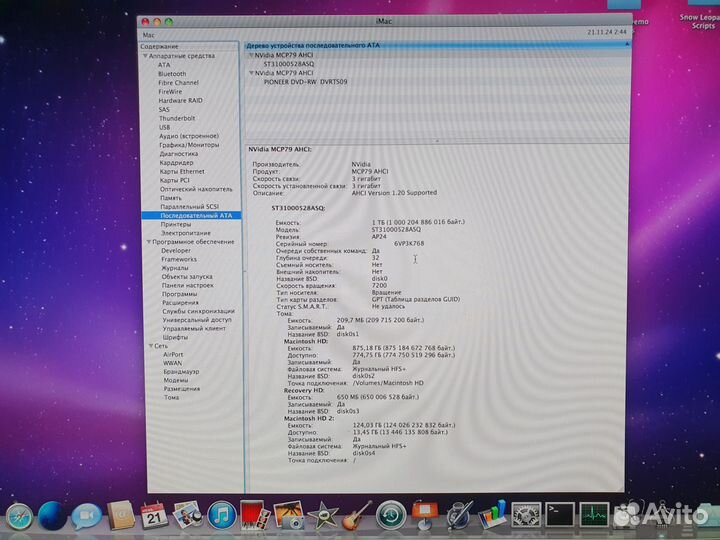Launch Preview from the dock

click(x=187, y=515)
